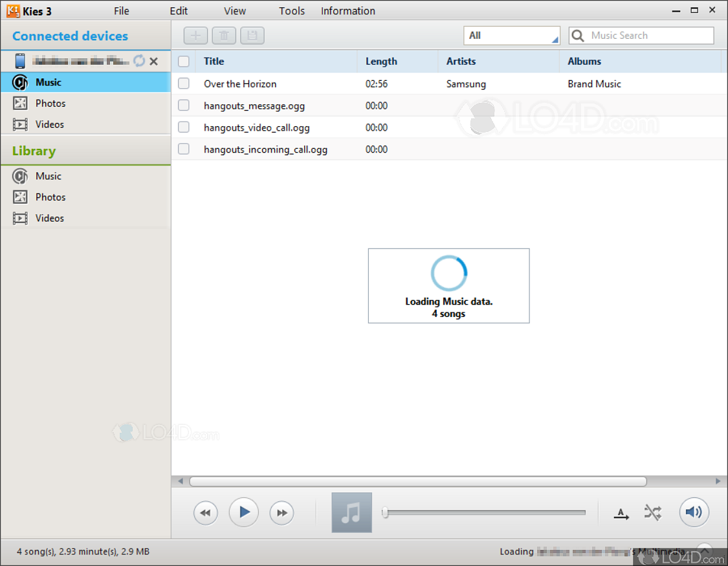Toggle the shuffle icon
This screenshot has height=566, width=728.
(653, 513)
